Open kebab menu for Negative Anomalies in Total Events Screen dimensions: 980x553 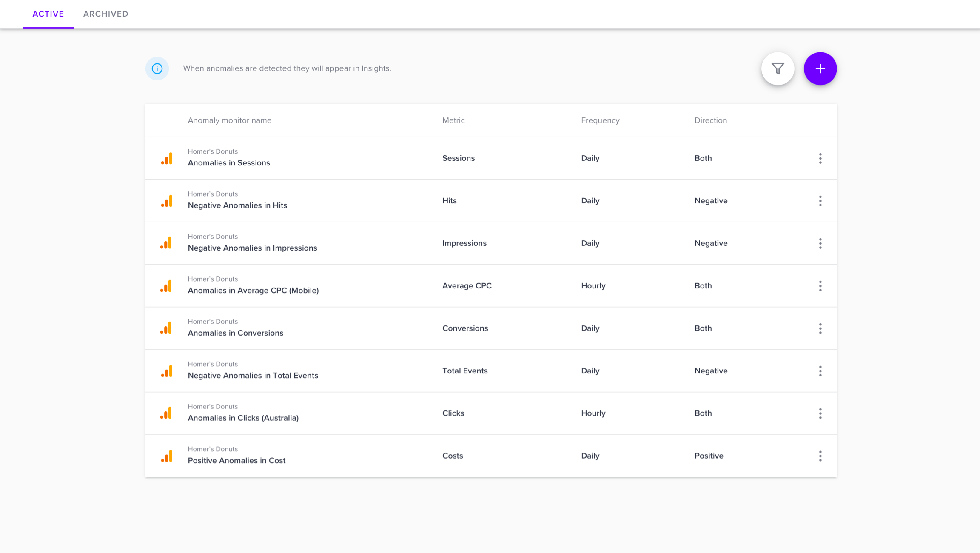tap(820, 371)
